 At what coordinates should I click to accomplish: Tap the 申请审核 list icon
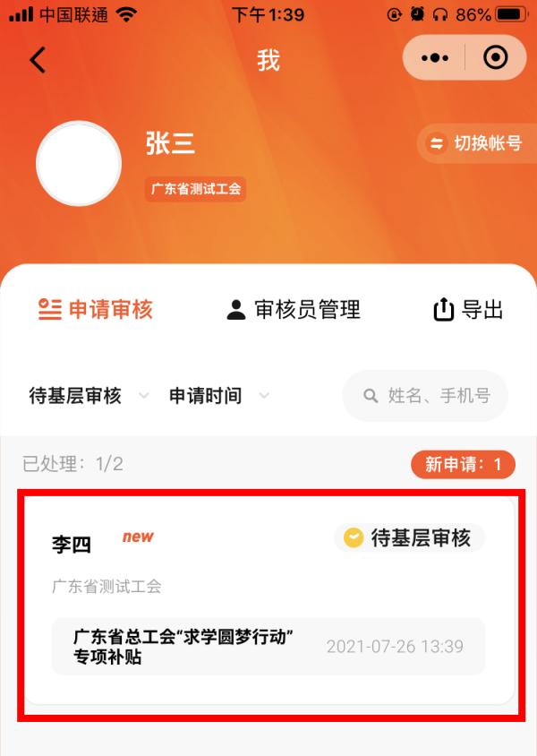(x=50, y=309)
